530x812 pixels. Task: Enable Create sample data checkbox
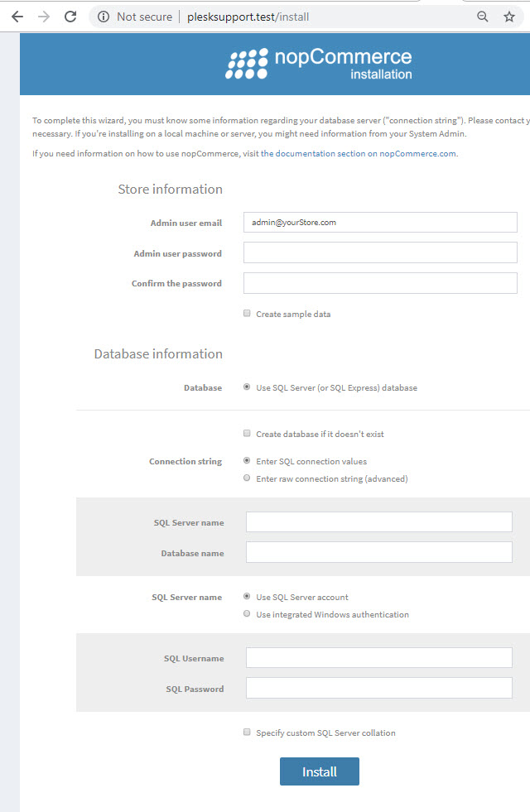coord(247,314)
